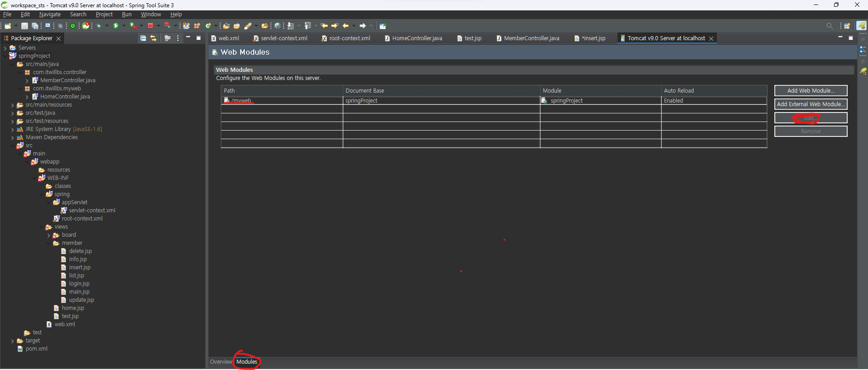Click the Next Annotation toolbar icon

click(290, 26)
